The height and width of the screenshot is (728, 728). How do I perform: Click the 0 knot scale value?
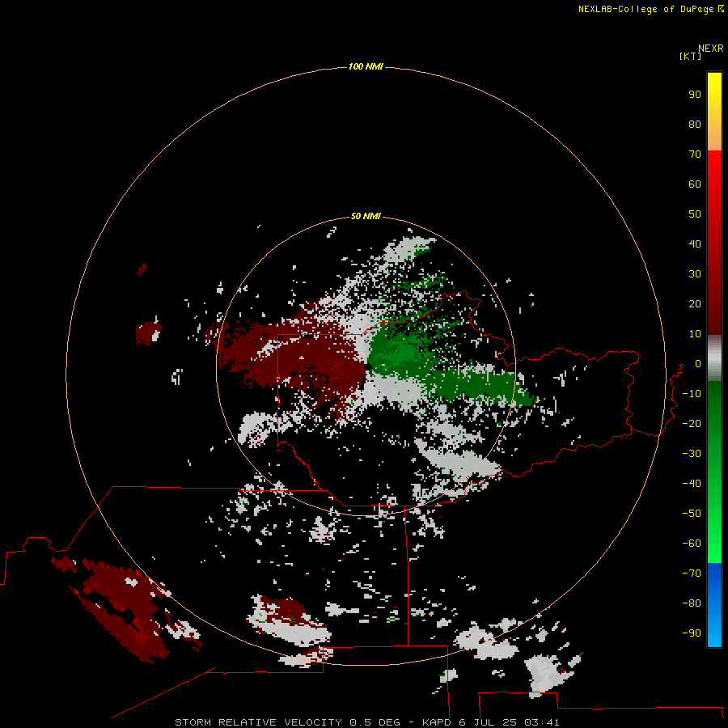pos(698,364)
